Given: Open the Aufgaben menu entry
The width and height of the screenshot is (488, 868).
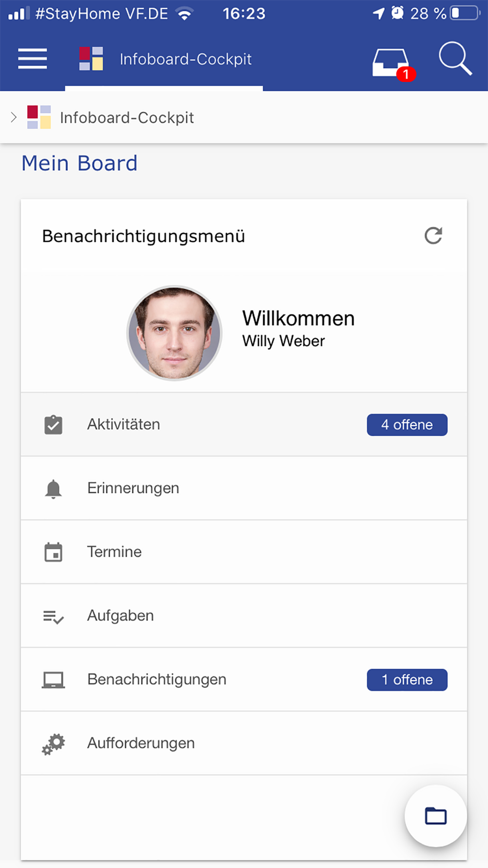Looking at the screenshot, I should (x=121, y=616).
